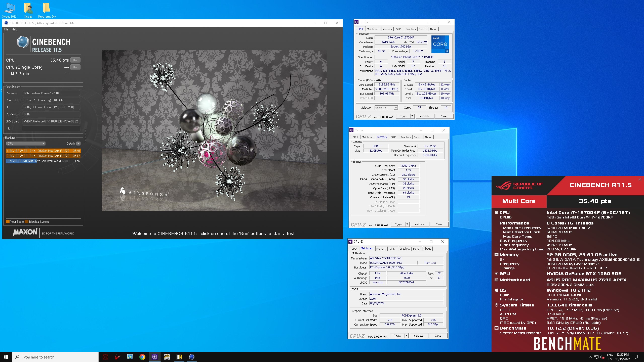Run the CPU multi-core test
This screenshot has width=644, height=362.
(75, 60)
